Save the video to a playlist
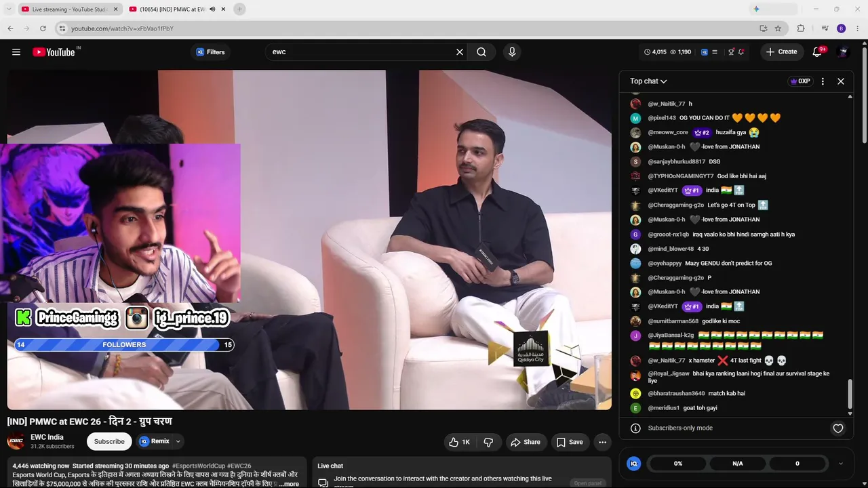868x488 pixels. [x=570, y=442]
